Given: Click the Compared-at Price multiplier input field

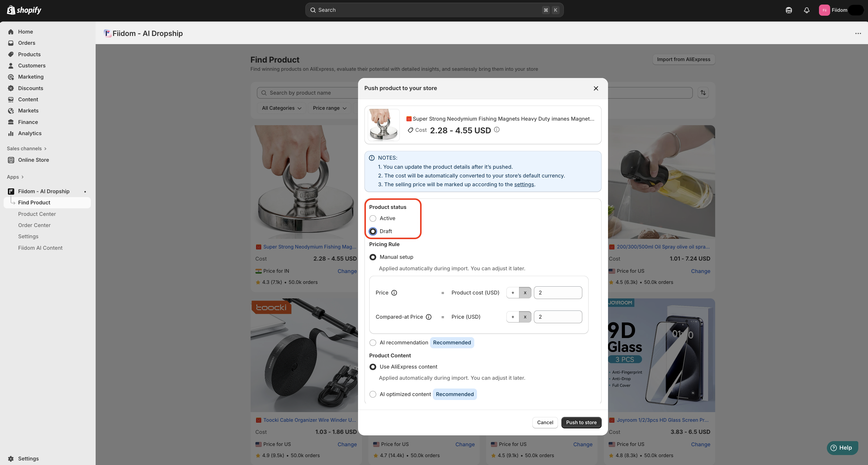Looking at the screenshot, I should tap(558, 317).
